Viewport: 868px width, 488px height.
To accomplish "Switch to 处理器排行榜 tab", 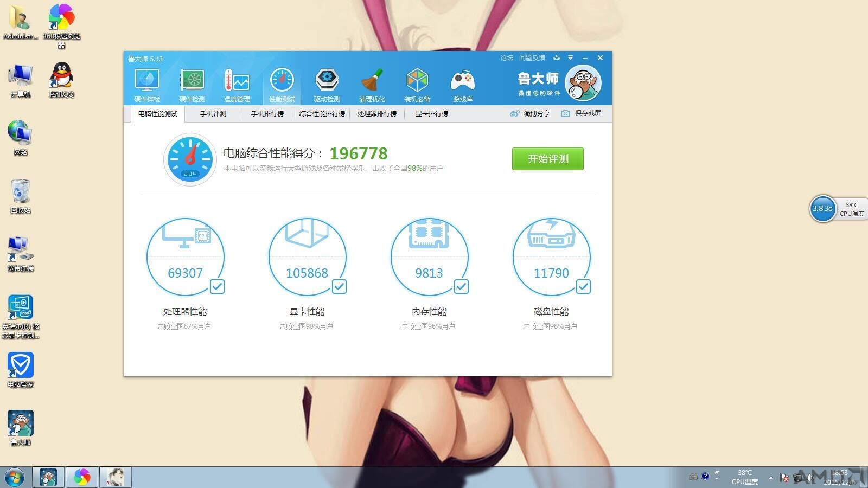I will click(377, 114).
